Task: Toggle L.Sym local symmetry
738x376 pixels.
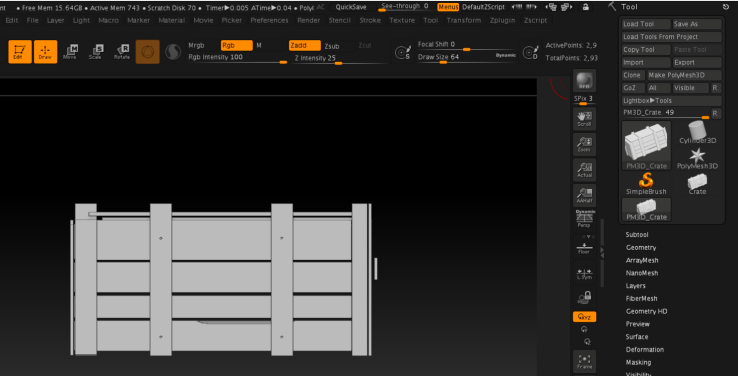Action: [x=584, y=273]
